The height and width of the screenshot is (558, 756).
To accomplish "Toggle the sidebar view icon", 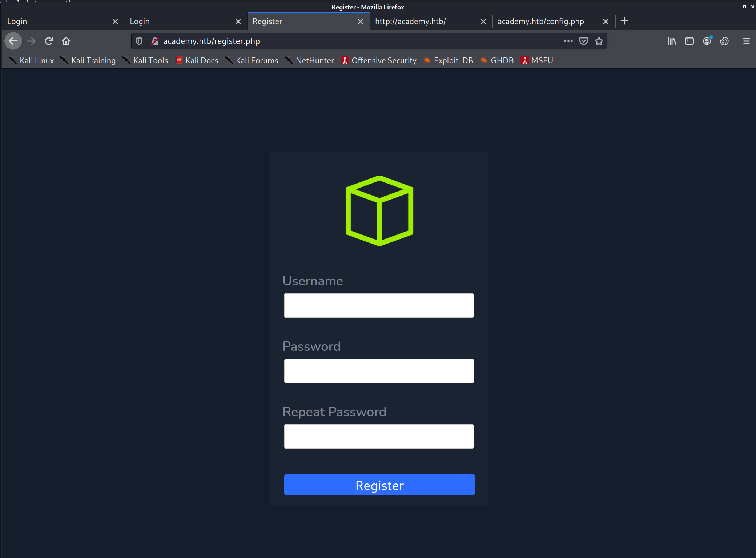I will (689, 41).
